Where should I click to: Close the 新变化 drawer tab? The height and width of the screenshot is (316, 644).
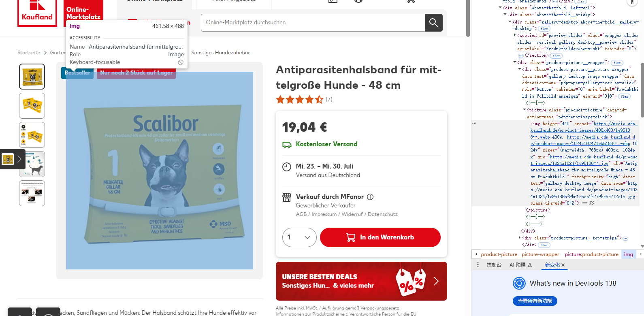point(563,265)
